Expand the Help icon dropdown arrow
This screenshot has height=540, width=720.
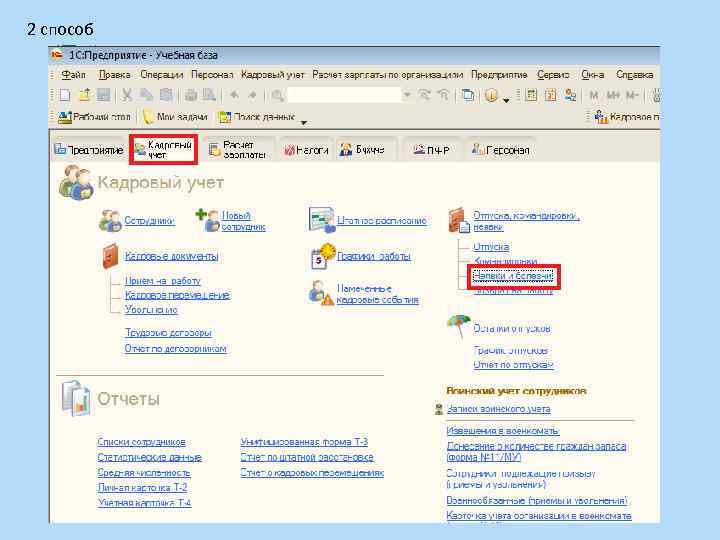click(x=506, y=99)
